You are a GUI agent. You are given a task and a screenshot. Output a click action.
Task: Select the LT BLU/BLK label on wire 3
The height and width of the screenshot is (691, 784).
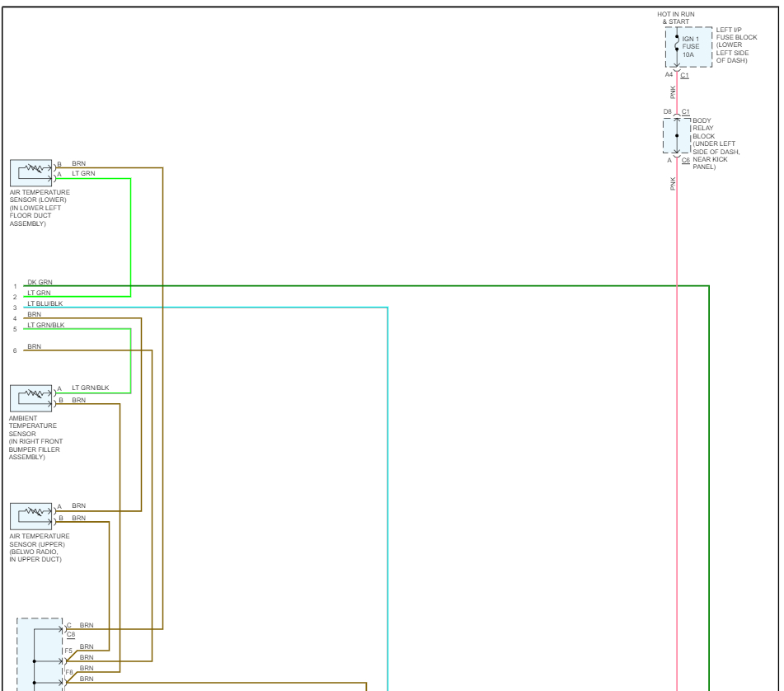coord(45,303)
